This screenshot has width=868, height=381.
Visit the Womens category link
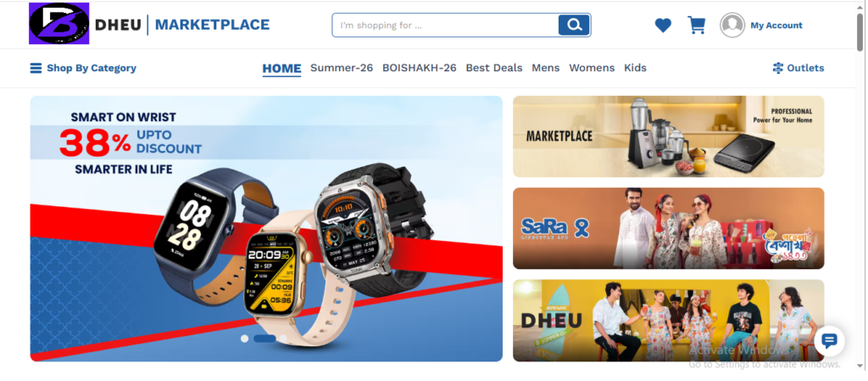(592, 68)
